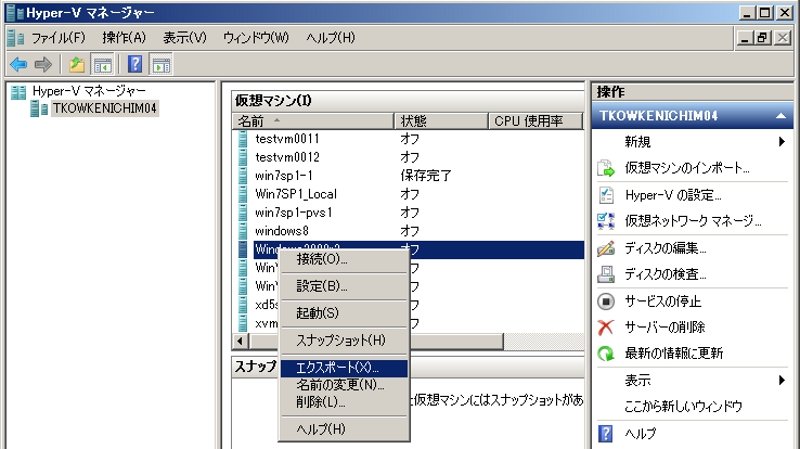Click the Hyper-V Settings icon
Viewport: 800px width, 449px height.
pos(606,195)
